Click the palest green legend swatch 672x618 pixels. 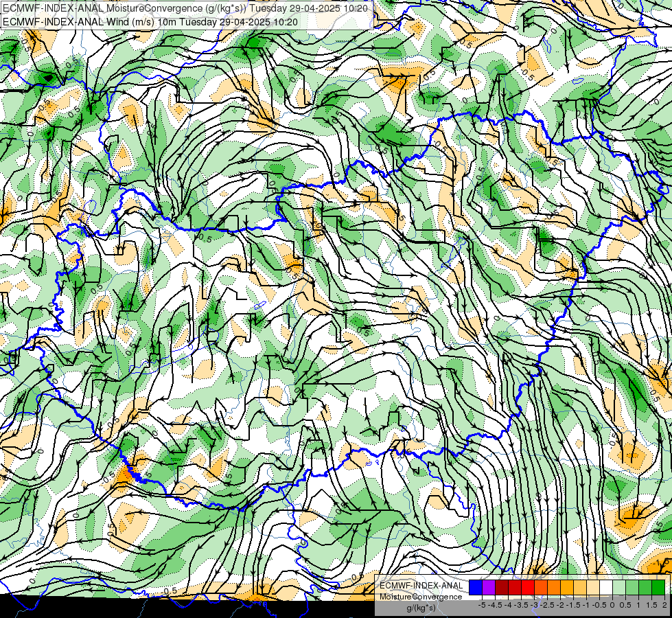pos(619,587)
